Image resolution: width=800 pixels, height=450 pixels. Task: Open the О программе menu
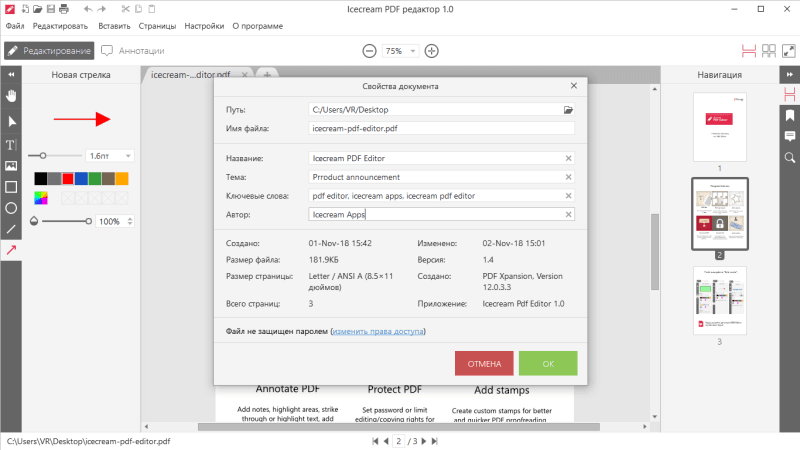click(x=258, y=26)
